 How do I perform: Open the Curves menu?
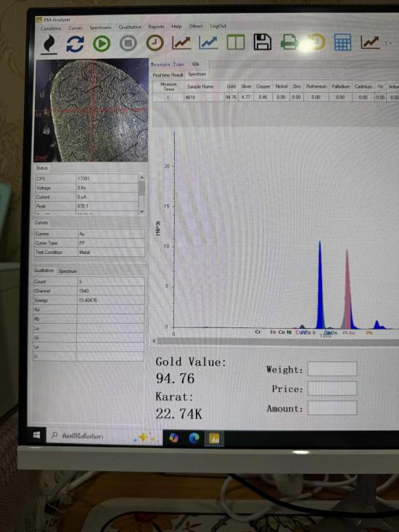[75, 28]
